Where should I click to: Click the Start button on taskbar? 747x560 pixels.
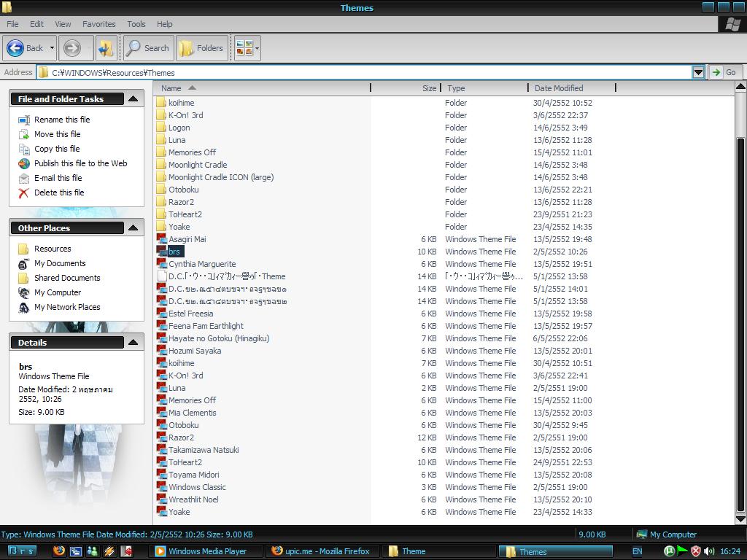pos(22,551)
